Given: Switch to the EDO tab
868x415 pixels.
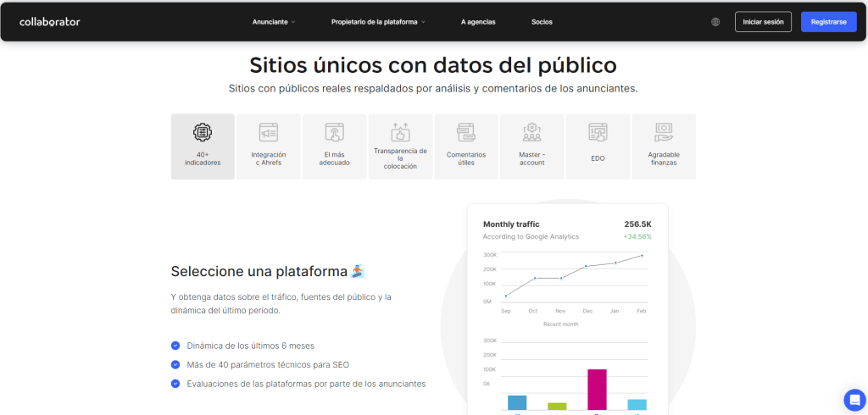Looking at the screenshot, I should (598, 147).
